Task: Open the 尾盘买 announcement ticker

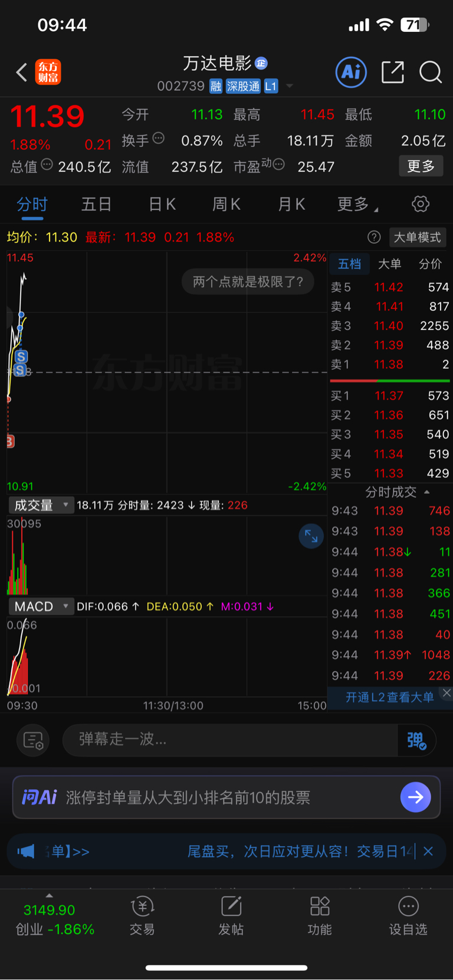Action: 300,852
